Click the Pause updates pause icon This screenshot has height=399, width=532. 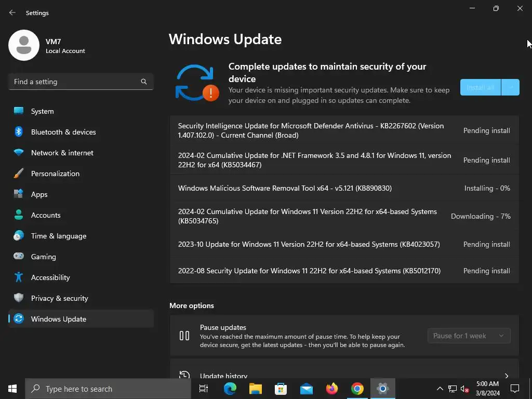[184, 336]
